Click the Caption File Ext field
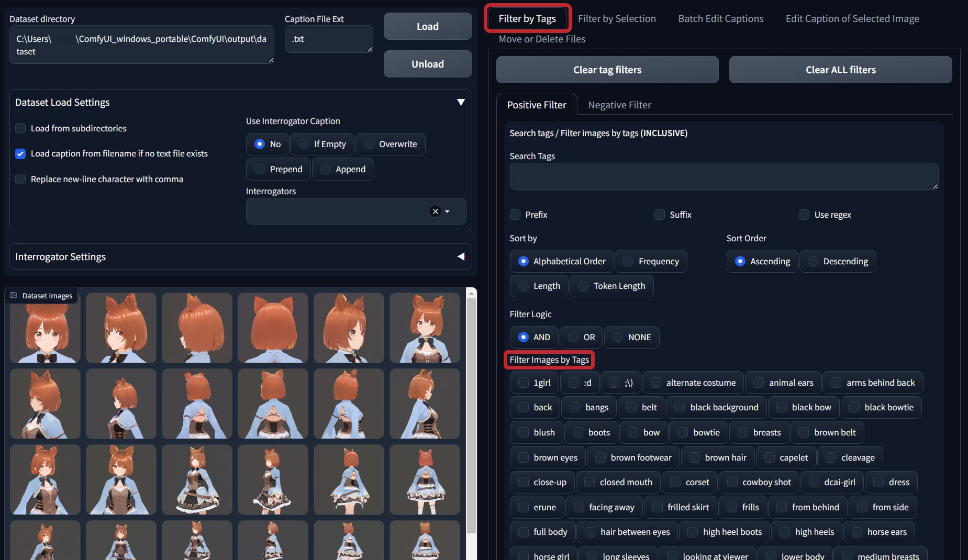Screen dimensions: 968x560 [329, 39]
